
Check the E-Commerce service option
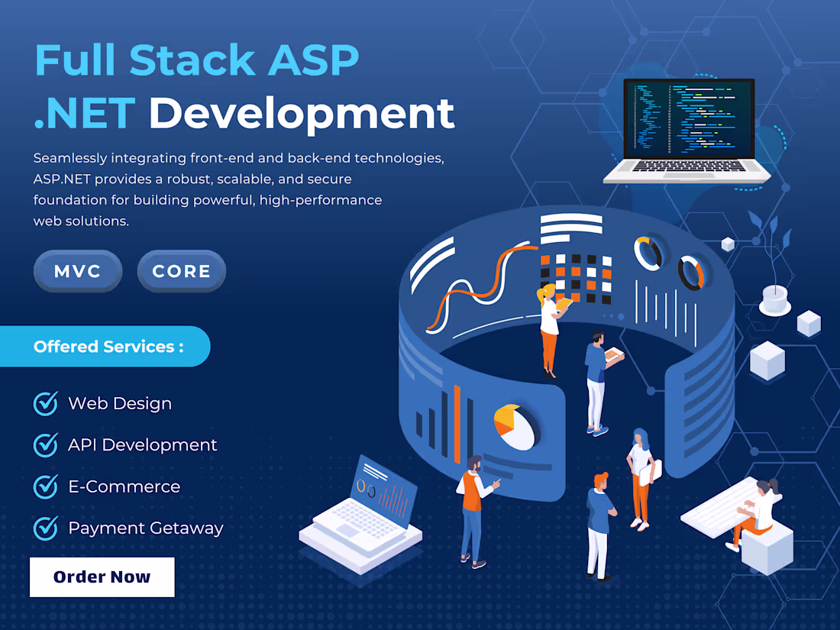[44, 486]
